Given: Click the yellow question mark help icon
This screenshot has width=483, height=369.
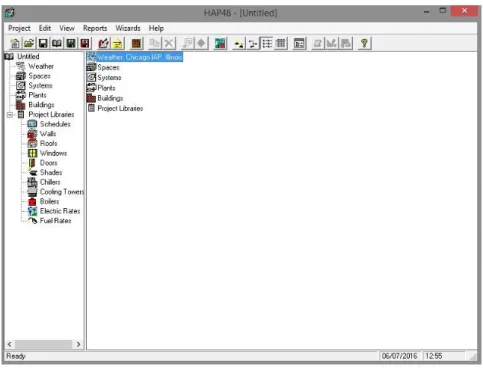Looking at the screenshot, I should (x=364, y=43).
